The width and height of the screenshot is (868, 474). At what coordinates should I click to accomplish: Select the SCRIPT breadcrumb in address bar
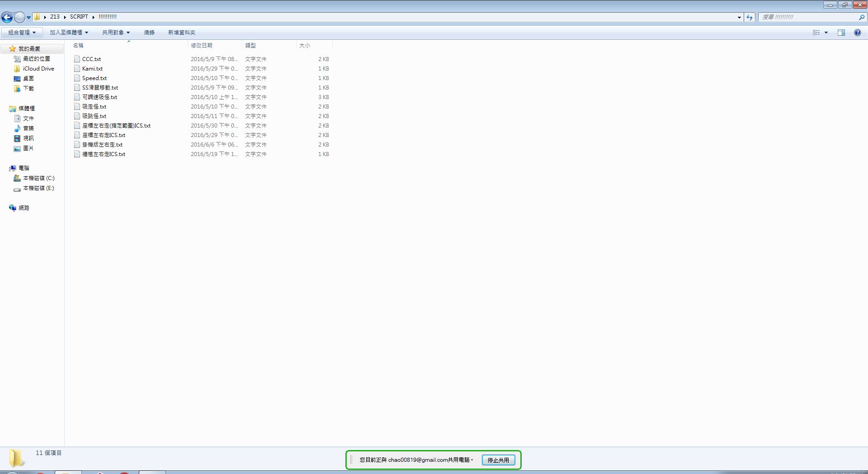pyautogui.click(x=79, y=17)
